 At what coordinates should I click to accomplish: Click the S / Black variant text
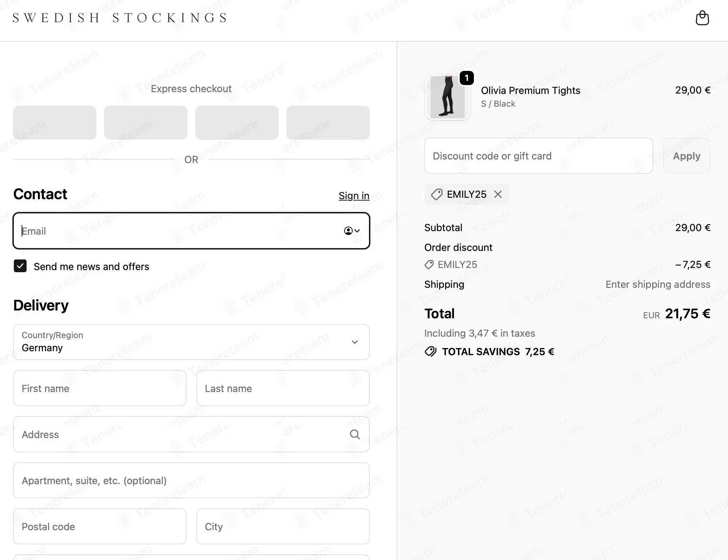[498, 104]
